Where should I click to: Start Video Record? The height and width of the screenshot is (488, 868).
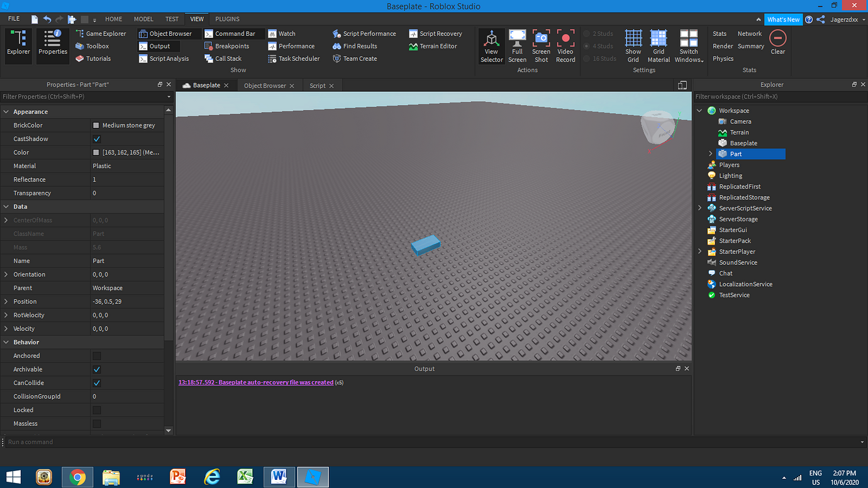[565, 46]
